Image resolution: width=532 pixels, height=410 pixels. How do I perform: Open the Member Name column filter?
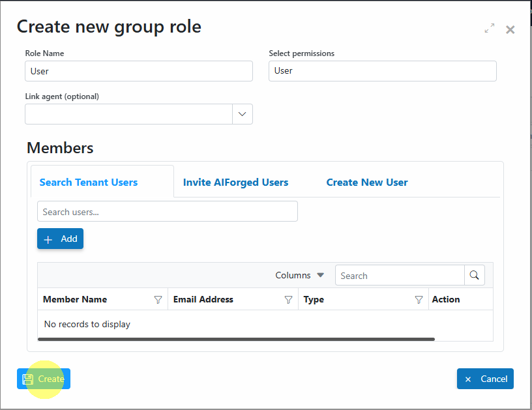158,299
